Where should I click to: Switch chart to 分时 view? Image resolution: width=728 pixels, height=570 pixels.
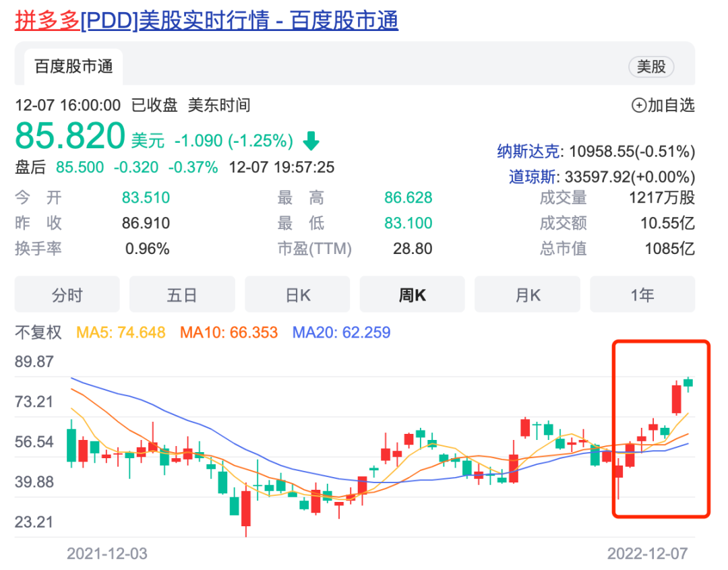click(67, 294)
